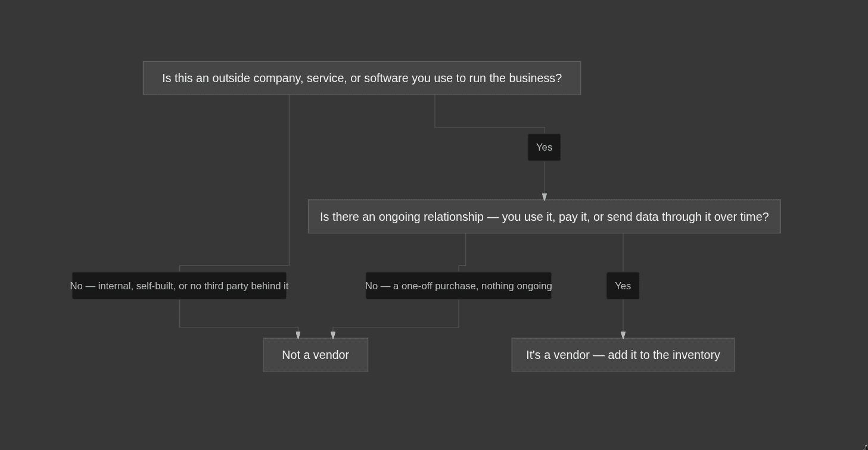Click arrowhead entering the 'It's a vendor' node

click(x=623, y=335)
